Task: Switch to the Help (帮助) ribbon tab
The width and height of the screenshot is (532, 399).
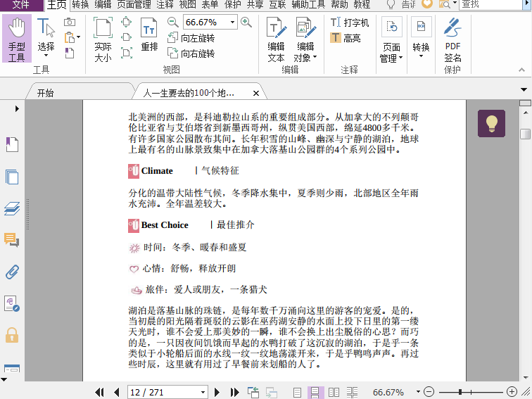Action: (339, 4)
